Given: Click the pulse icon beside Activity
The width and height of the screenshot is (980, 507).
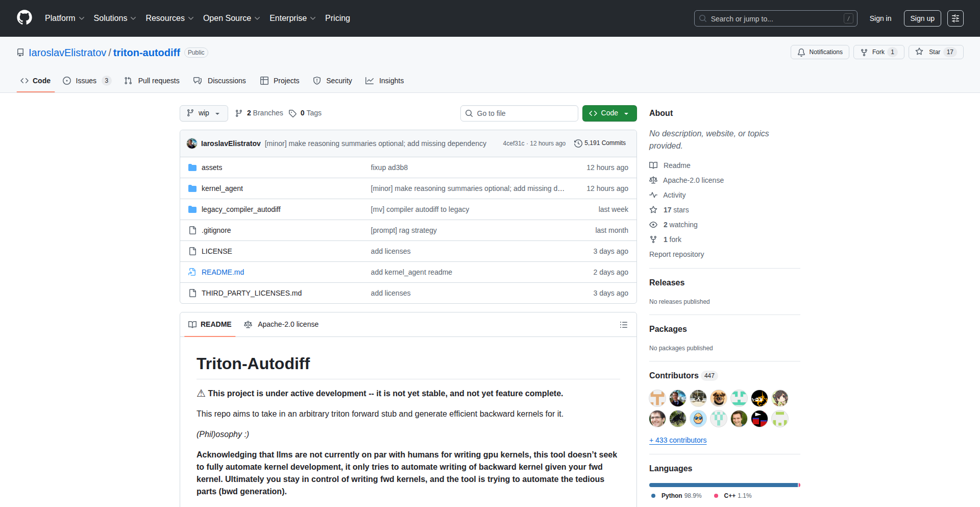Looking at the screenshot, I should pyautogui.click(x=653, y=195).
